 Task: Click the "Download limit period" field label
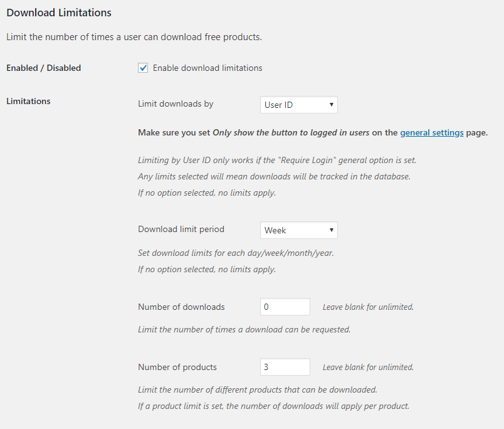click(181, 230)
